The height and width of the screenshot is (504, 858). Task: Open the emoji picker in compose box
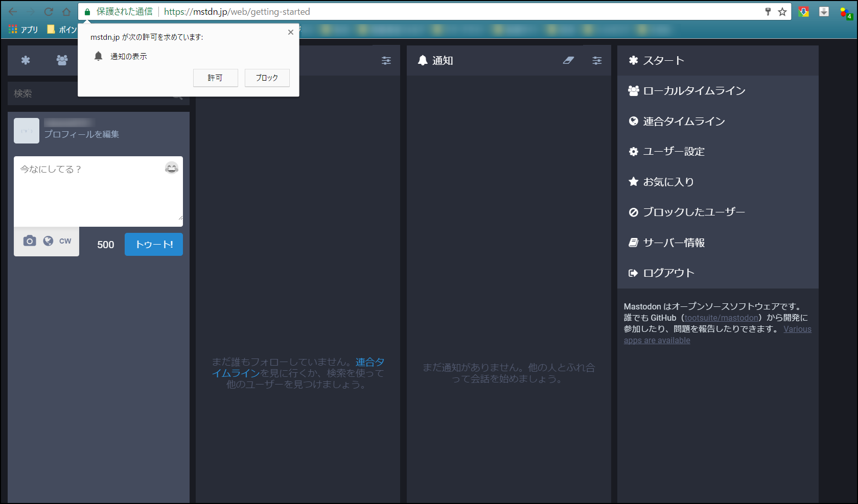[x=172, y=168]
